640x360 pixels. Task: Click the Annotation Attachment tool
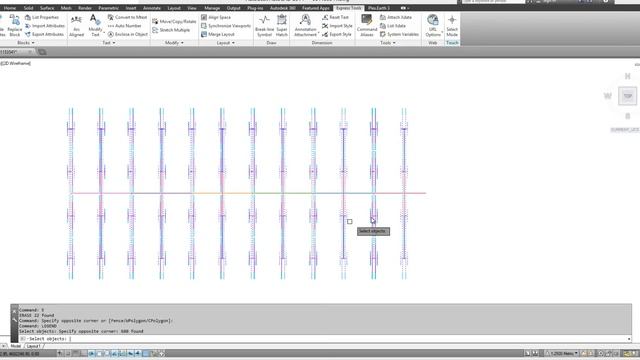305,25
